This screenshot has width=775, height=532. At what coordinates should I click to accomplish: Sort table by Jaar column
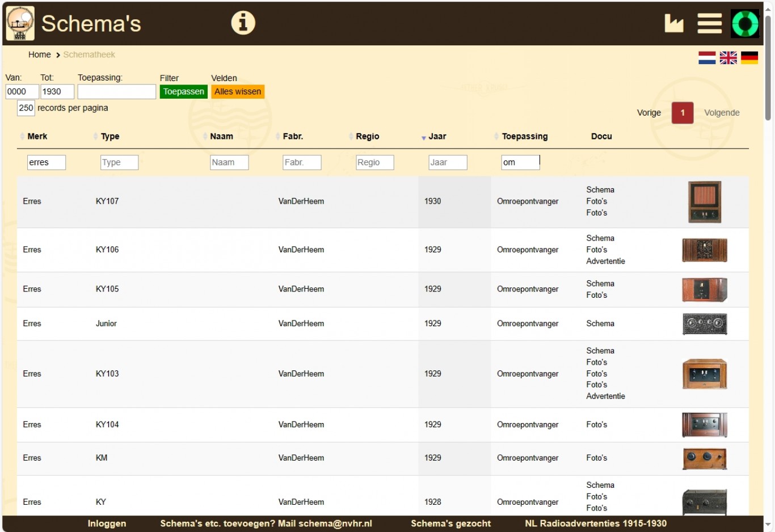pos(437,136)
